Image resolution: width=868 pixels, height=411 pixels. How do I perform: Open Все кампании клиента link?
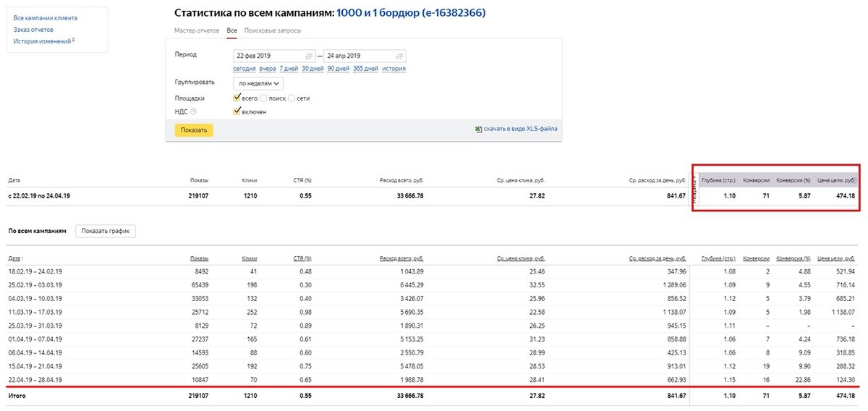pos(46,17)
